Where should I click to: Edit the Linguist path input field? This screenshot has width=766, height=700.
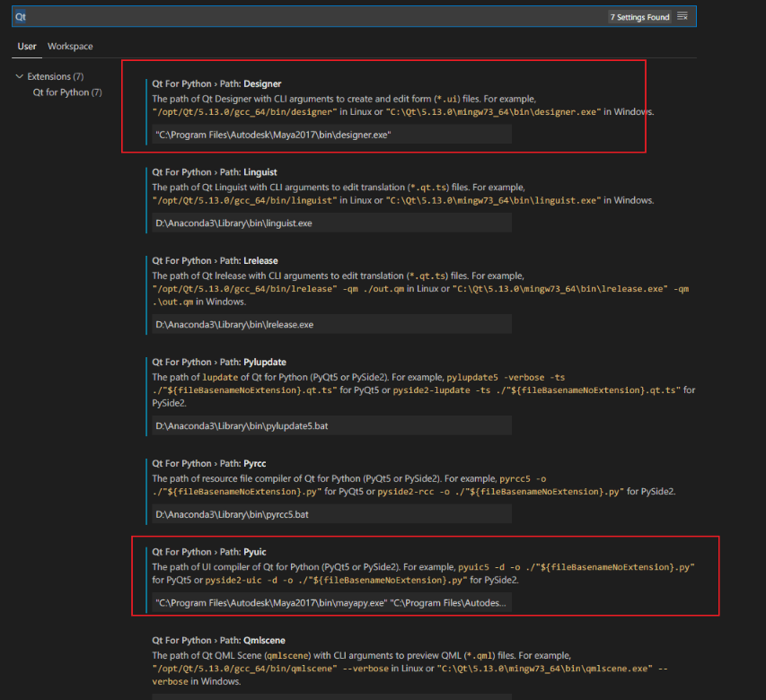point(331,223)
